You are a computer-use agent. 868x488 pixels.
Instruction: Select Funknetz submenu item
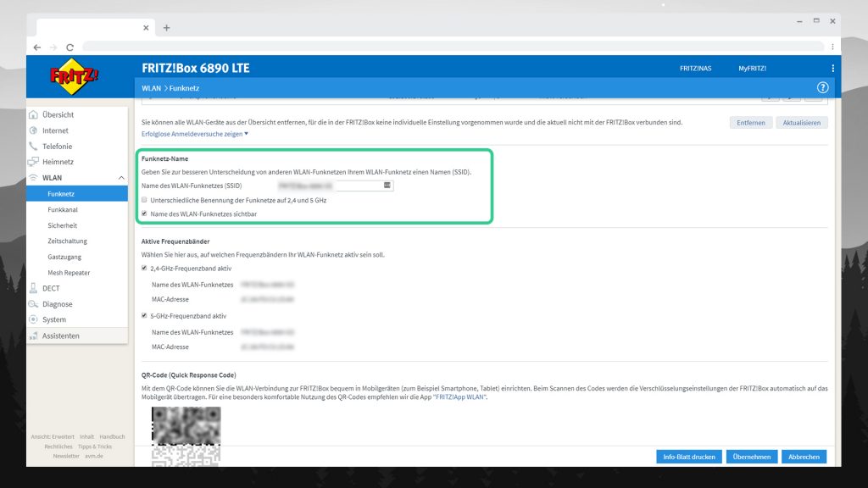(x=77, y=194)
